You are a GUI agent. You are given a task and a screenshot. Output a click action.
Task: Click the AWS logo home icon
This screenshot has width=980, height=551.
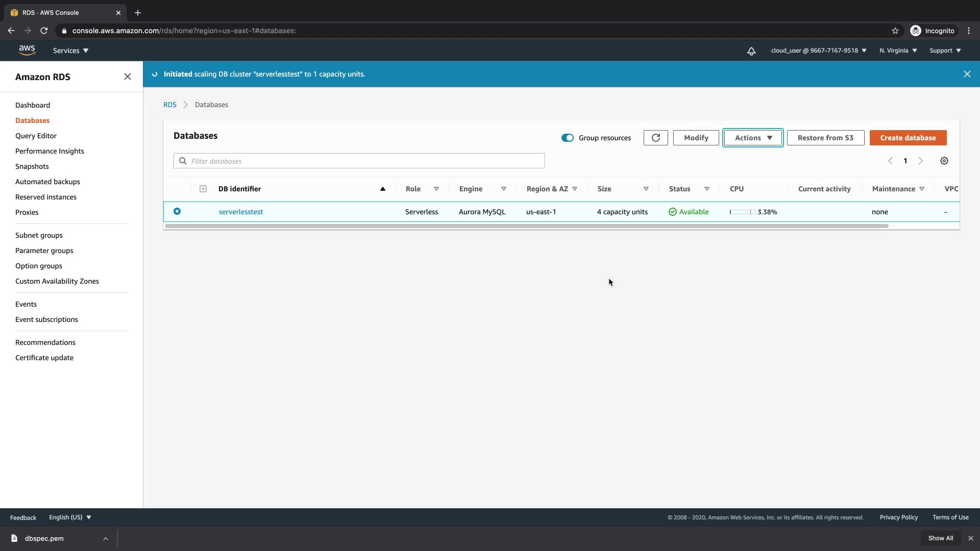[x=27, y=50]
